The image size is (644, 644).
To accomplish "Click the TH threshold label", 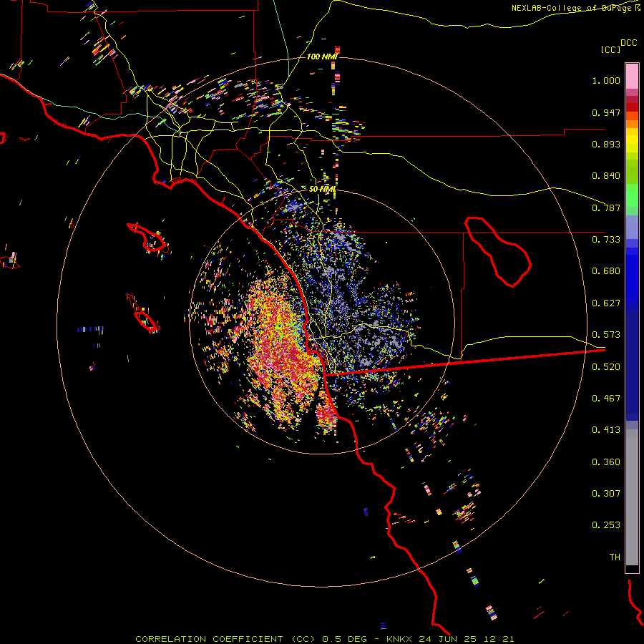I will pyautogui.click(x=615, y=557).
